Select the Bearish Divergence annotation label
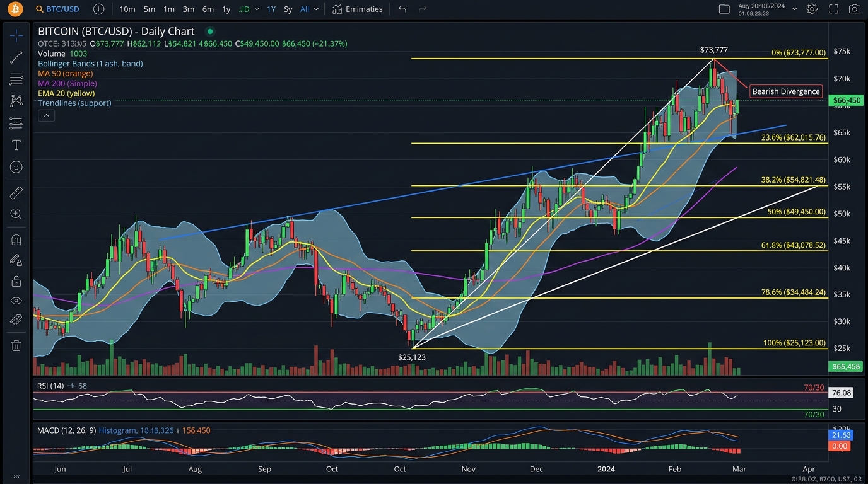Viewport: 868px width, 484px height. (x=786, y=91)
